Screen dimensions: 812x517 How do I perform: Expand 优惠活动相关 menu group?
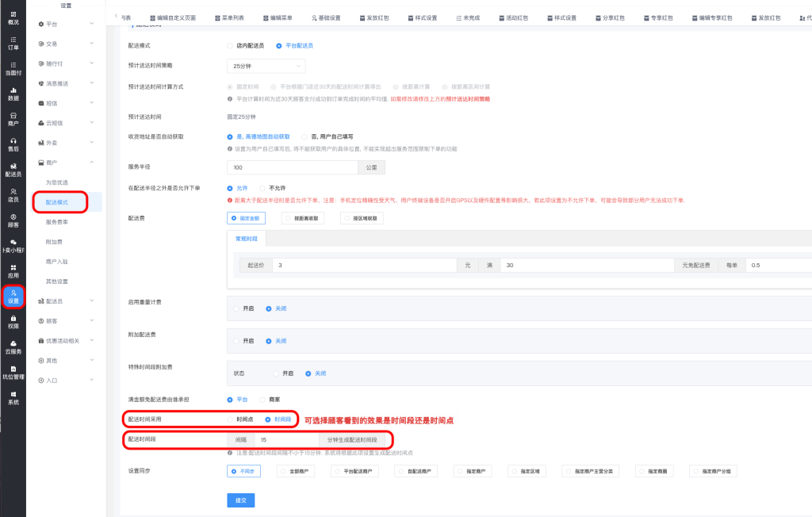(x=66, y=341)
